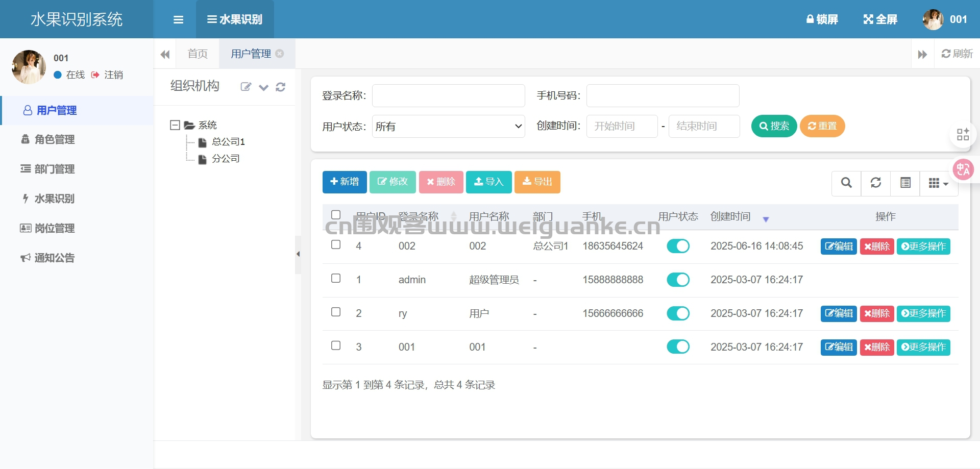980x469 pixels.
Task: Select 分公司 in the tree
Action: click(x=226, y=159)
